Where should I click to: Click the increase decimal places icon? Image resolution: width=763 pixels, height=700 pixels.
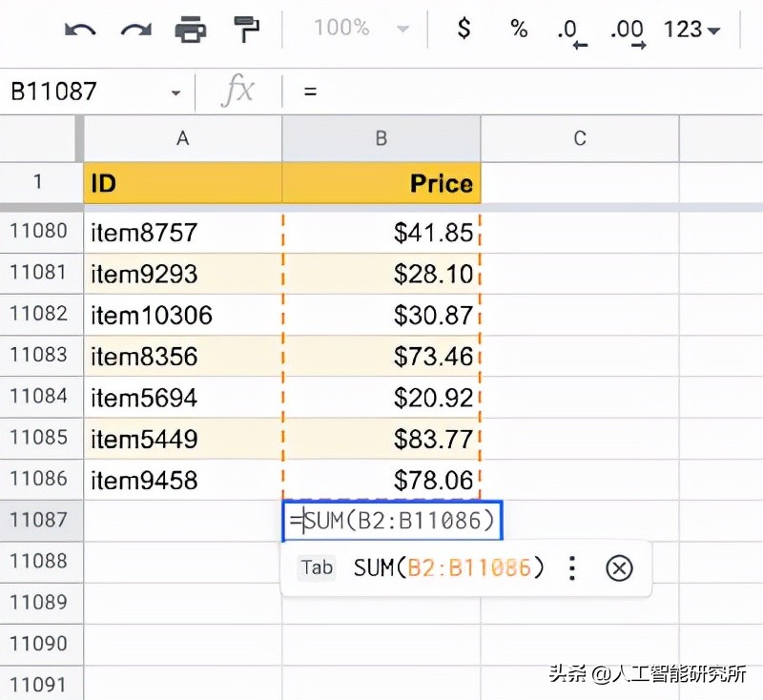pos(627,30)
